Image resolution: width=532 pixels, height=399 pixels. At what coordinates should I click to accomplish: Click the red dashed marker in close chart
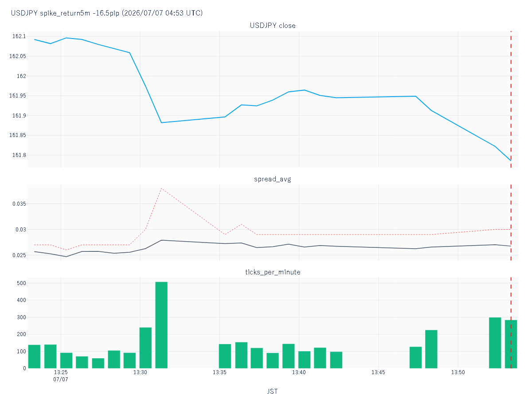pos(511,99)
